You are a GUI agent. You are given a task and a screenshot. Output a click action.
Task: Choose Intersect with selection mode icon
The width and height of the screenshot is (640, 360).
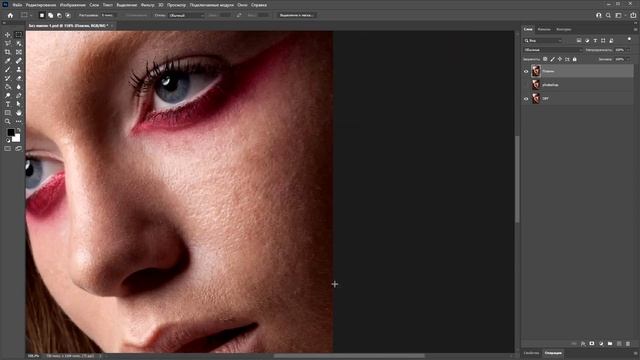tap(68, 15)
